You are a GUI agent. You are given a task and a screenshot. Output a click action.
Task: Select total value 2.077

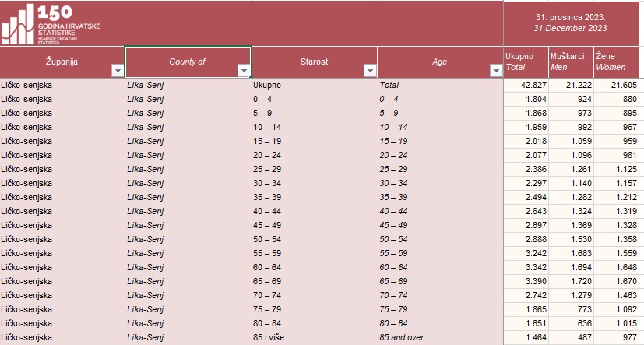(x=526, y=155)
